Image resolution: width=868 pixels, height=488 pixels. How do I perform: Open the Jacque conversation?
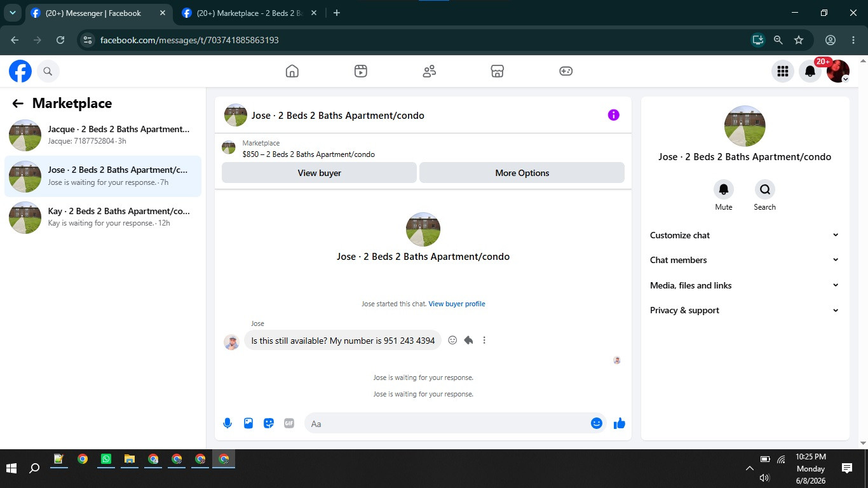click(103, 135)
